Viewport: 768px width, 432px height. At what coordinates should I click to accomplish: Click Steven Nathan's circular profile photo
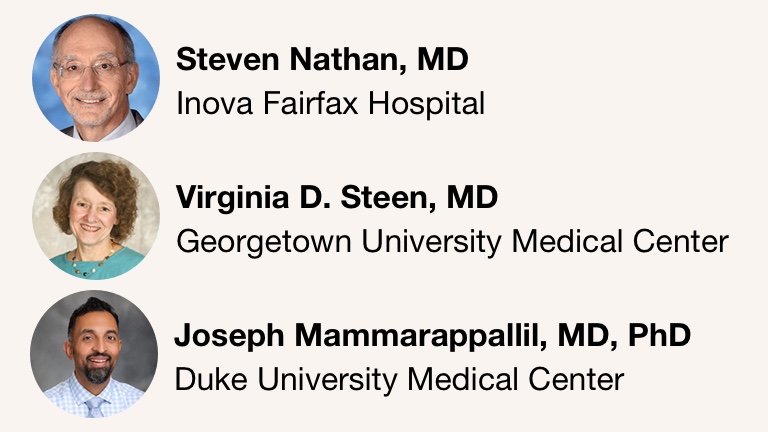pyautogui.click(x=95, y=77)
